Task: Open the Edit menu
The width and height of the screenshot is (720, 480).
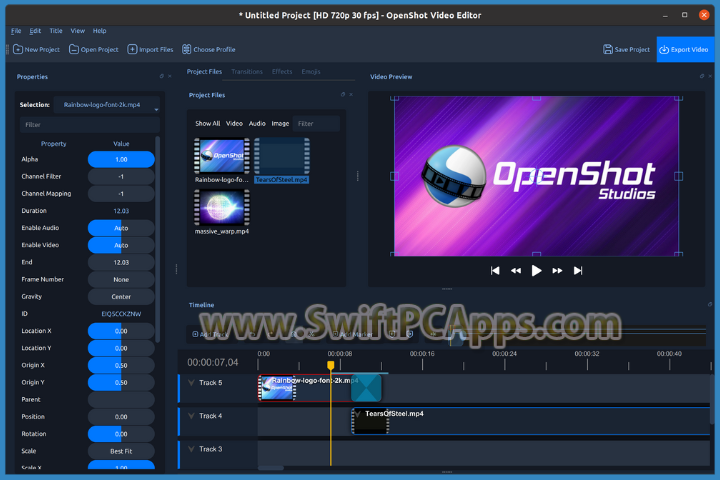Action: coord(35,31)
